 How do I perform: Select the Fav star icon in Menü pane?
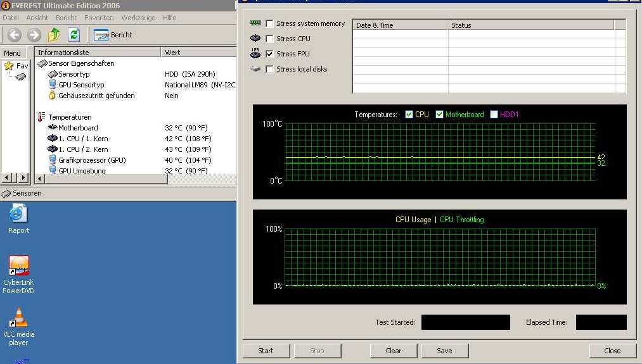click(x=8, y=65)
